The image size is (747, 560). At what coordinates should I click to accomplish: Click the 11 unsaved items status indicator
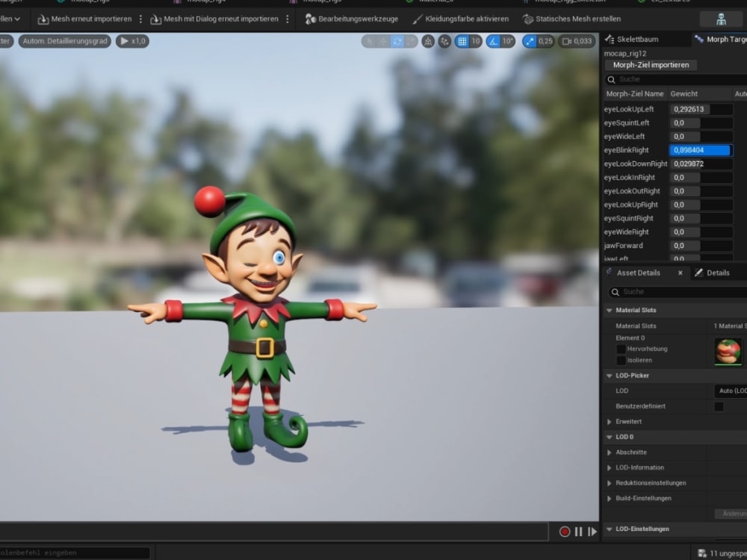point(722,553)
